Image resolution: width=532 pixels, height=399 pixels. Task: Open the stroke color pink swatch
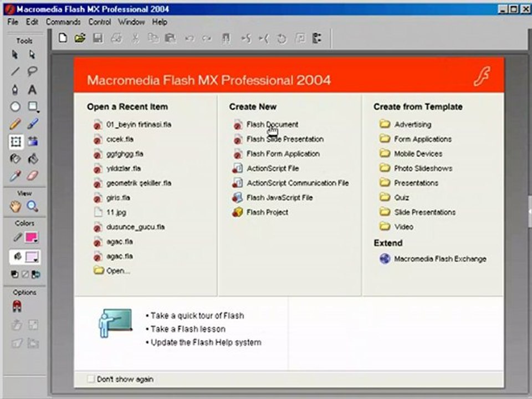(32, 237)
